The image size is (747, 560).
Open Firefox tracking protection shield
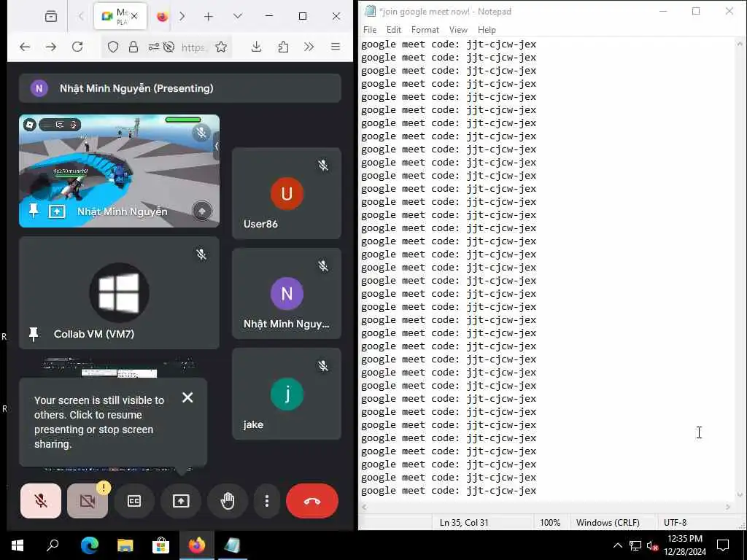[113, 47]
